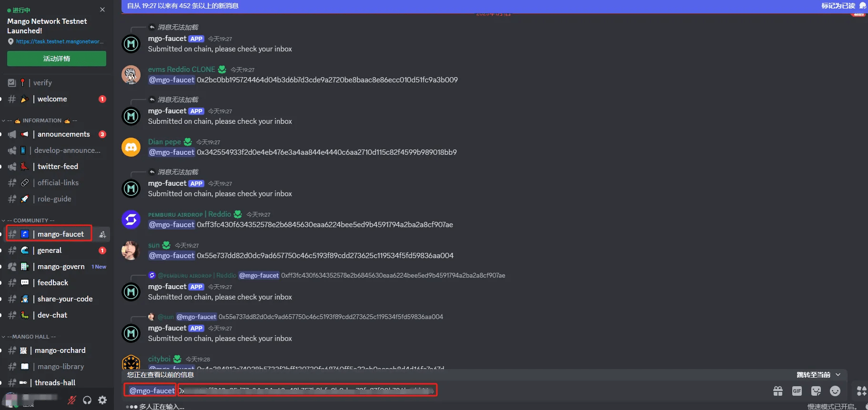
Task: Toggle the headphones deafen icon
Action: click(87, 400)
